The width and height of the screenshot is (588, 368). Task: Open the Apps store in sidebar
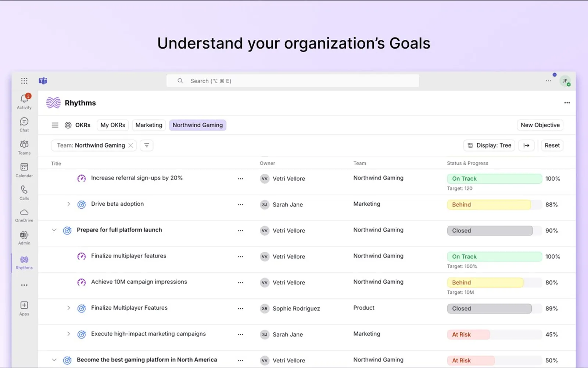[24, 308]
